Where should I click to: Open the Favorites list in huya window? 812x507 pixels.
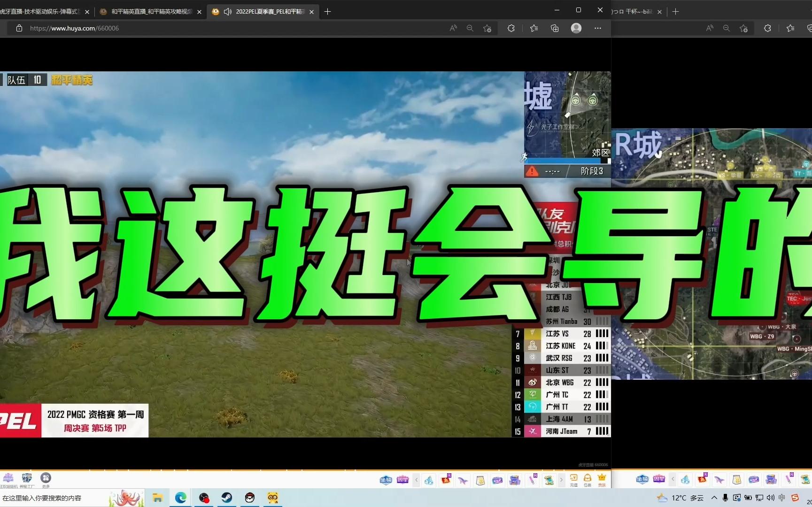[534, 28]
